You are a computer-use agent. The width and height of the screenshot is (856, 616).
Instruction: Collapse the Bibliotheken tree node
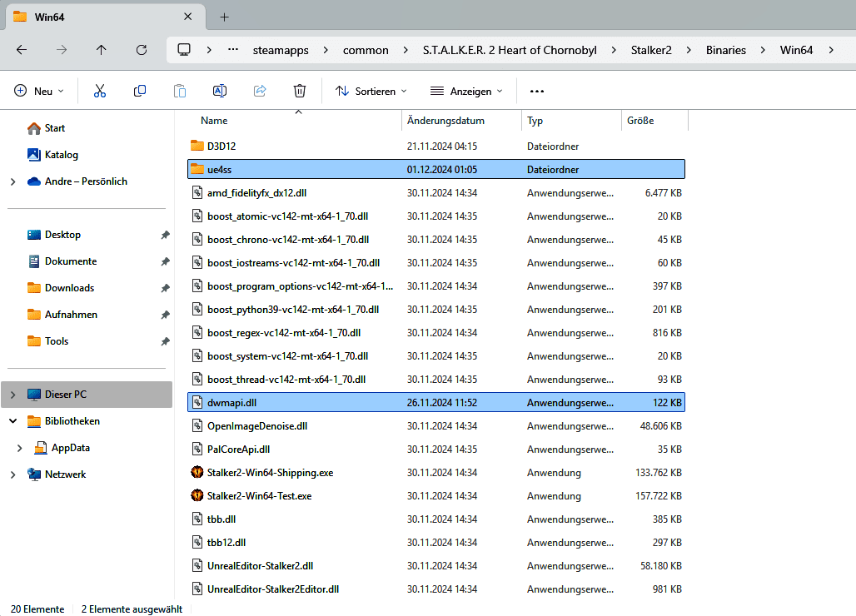(x=13, y=421)
